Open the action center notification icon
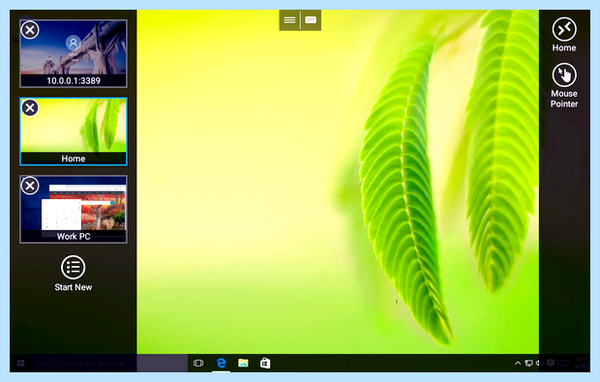Image resolution: width=600 pixels, height=382 pixels. [551, 363]
